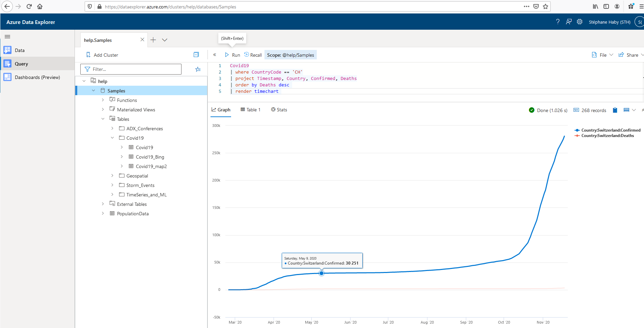The width and height of the screenshot is (644, 328).
Task: Toggle the Country:Switzerland:Deaths legend series
Action: pos(604,136)
